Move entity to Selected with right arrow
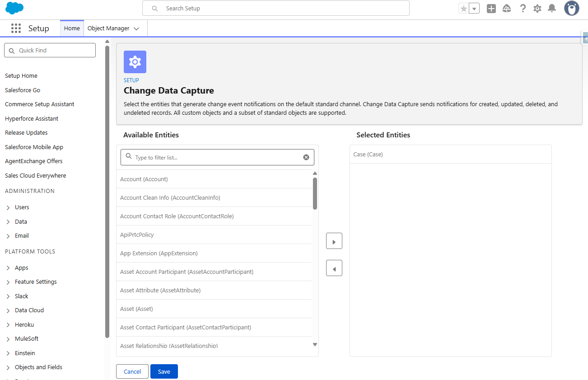 pos(334,241)
